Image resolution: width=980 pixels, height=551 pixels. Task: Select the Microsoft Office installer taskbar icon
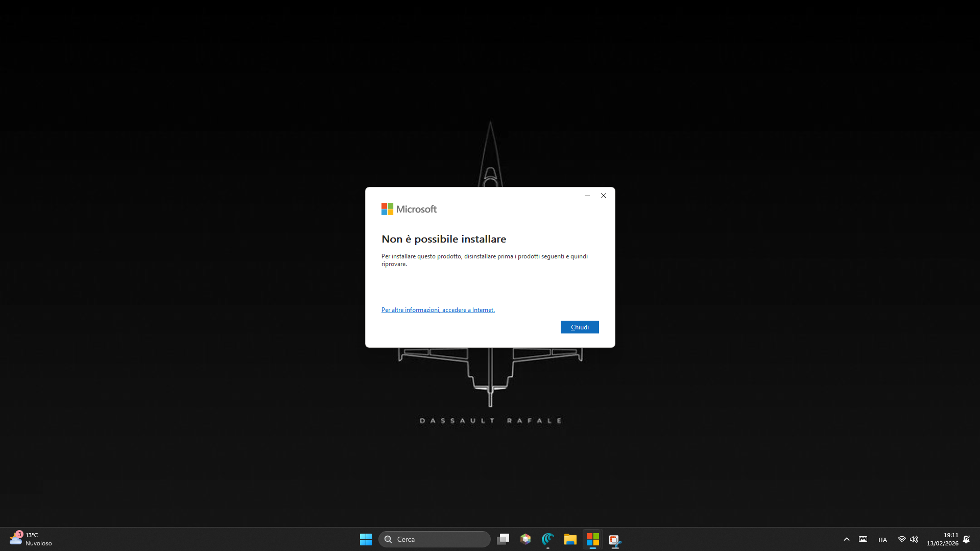[x=593, y=539]
